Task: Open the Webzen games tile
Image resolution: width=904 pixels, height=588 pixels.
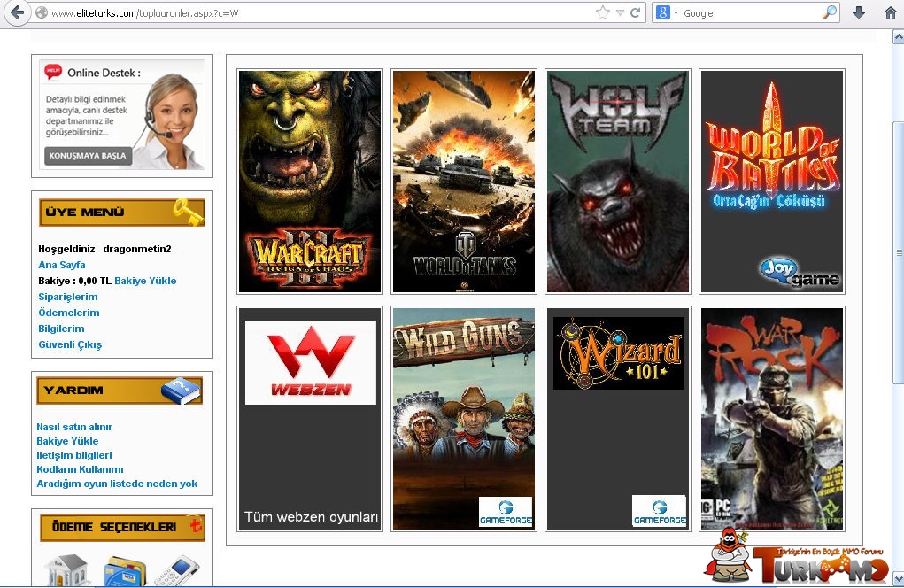Action: tap(310, 419)
